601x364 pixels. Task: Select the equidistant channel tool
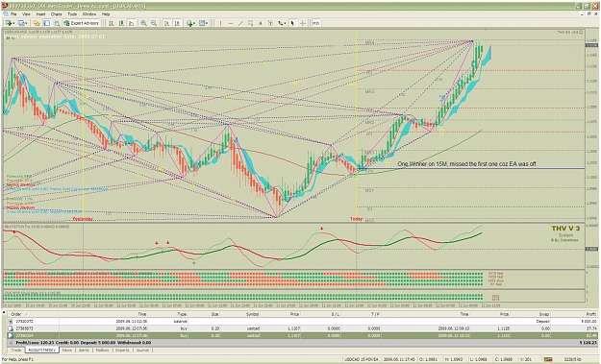[250, 23]
